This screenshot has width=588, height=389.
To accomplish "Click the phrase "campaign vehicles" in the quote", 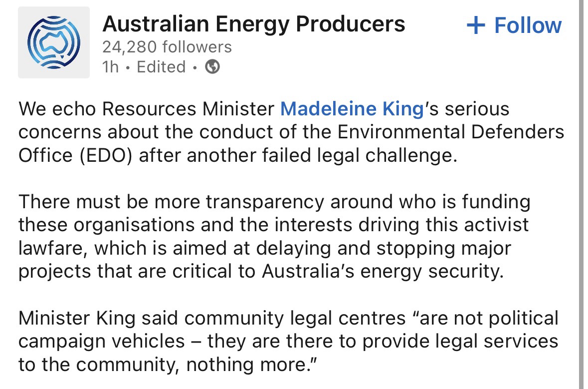I will coord(101,341).
